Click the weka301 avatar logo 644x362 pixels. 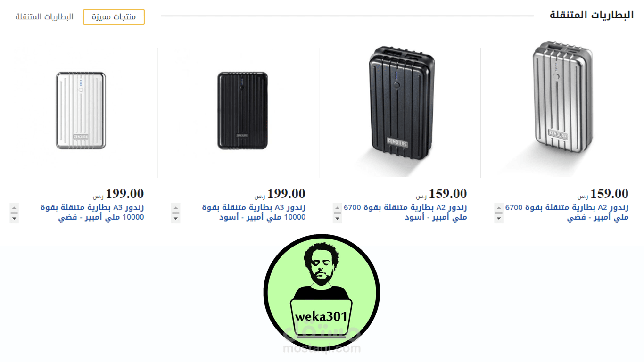(322, 293)
